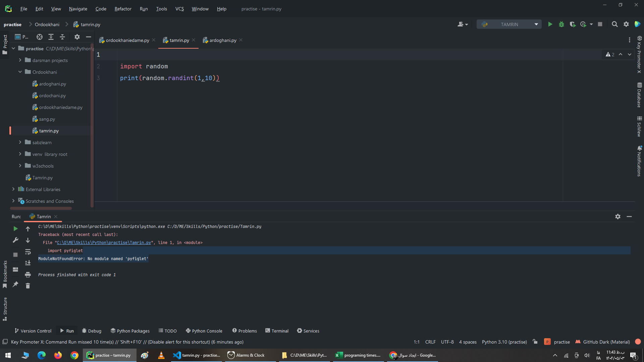Click Select Opened File crosshair icon
The image size is (644, 362).
coord(40,37)
